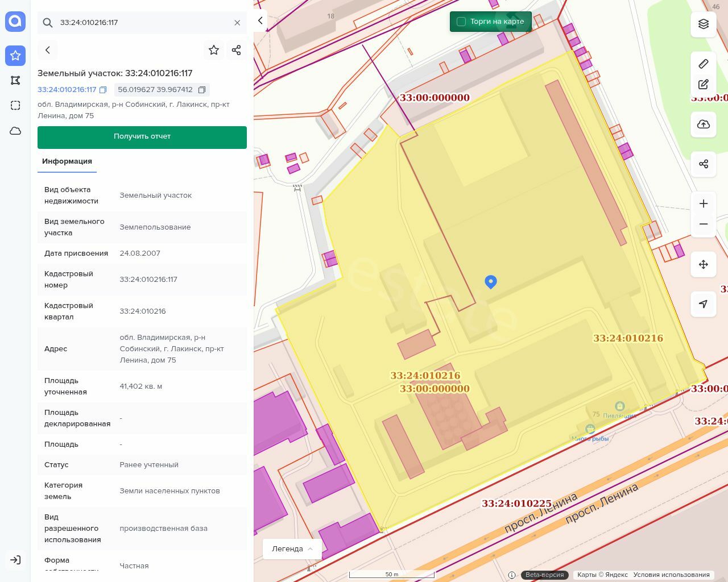Zoom in on the map
Viewport: 728px width, 582px height.
pos(704,203)
